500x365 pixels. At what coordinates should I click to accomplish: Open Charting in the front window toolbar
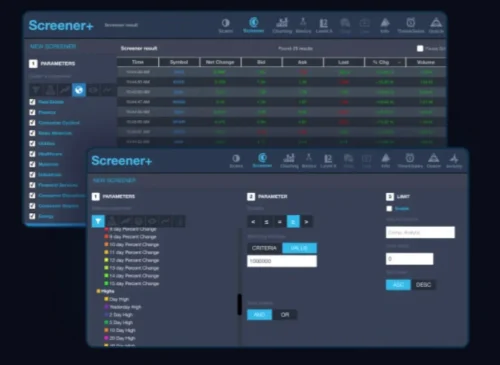tap(289, 160)
